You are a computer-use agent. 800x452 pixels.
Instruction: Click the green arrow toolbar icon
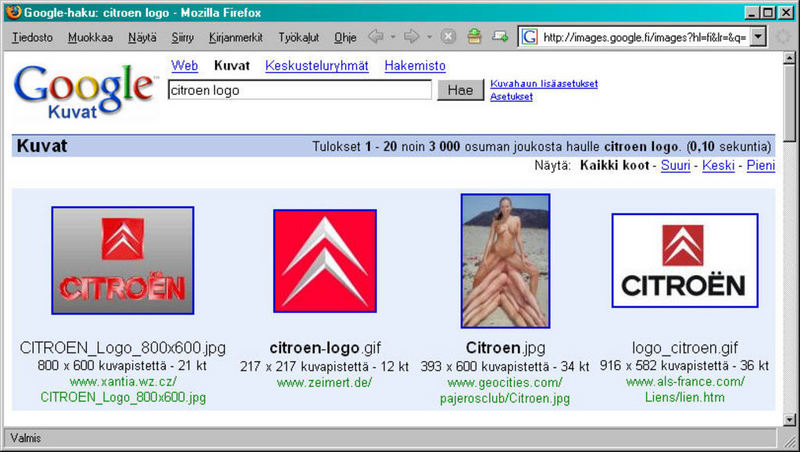coord(500,36)
